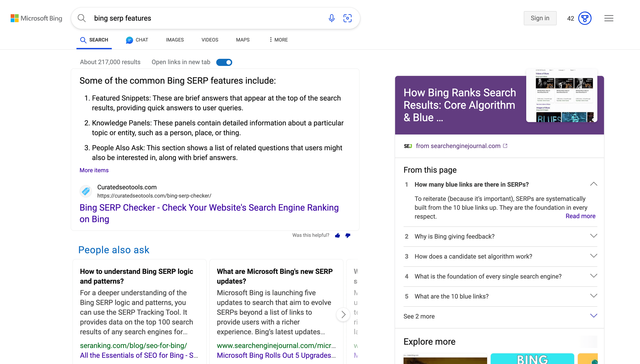Screen dimensions: 640x364
Task: Click the Bing Rewards badge icon
Action: [x=585, y=18]
